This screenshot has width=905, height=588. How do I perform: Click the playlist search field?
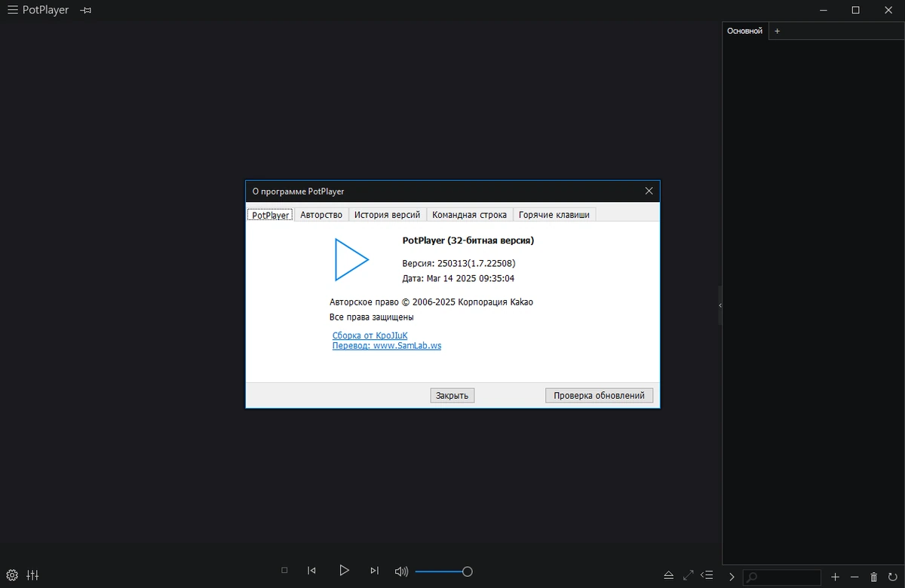click(782, 577)
